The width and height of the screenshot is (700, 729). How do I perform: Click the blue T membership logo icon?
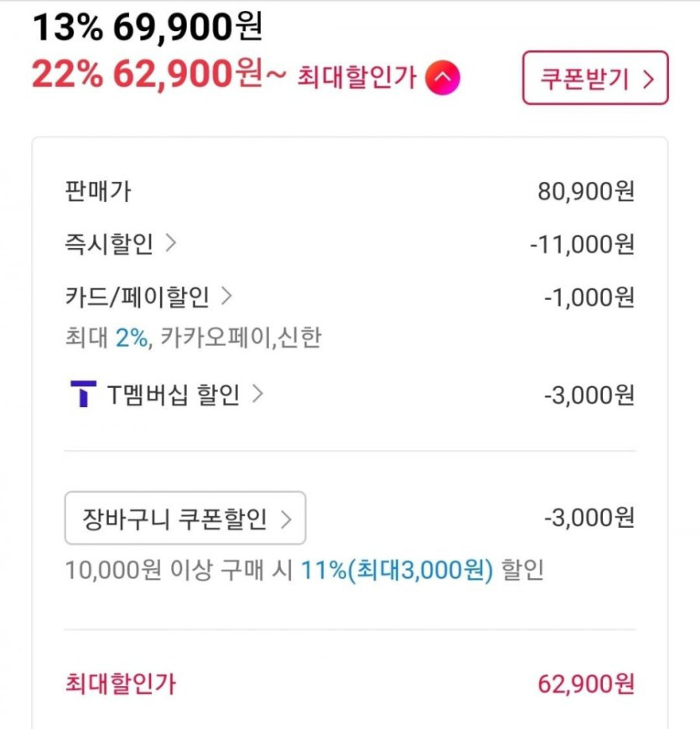coord(83,394)
